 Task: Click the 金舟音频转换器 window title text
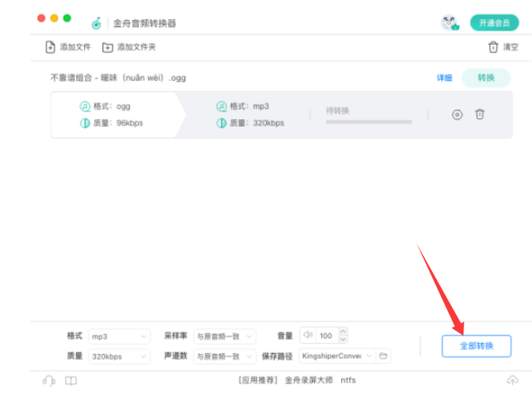click(145, 23)
